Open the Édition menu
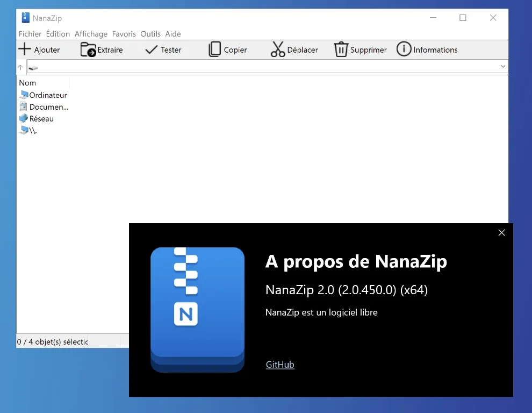The height and width of the screenshot is (413, 532). click(58, 34)
